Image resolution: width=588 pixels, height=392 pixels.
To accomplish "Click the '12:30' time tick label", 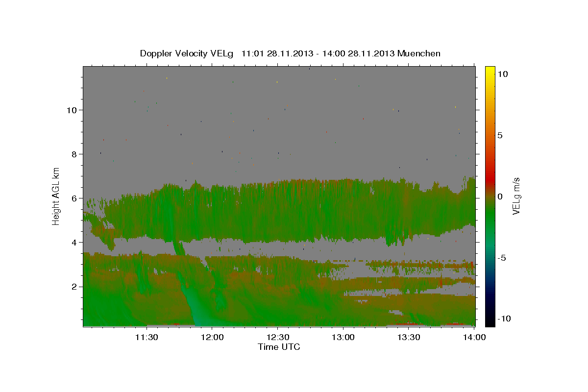I will pos(278,338).
